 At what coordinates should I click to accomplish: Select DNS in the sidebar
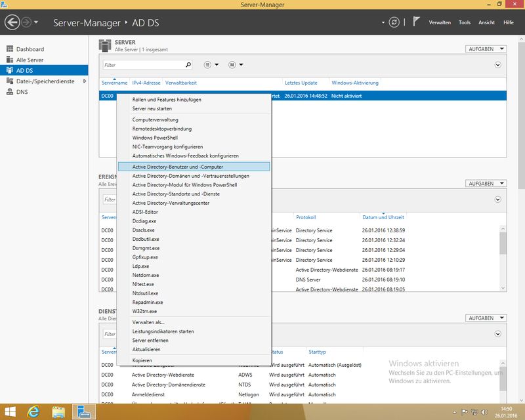[x=22, y=92]
